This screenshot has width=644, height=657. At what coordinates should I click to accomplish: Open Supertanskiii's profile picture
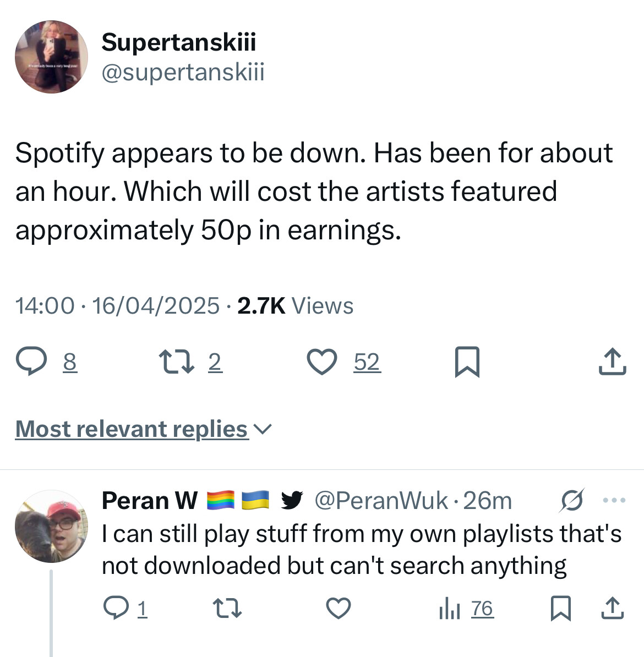[52, 57]
